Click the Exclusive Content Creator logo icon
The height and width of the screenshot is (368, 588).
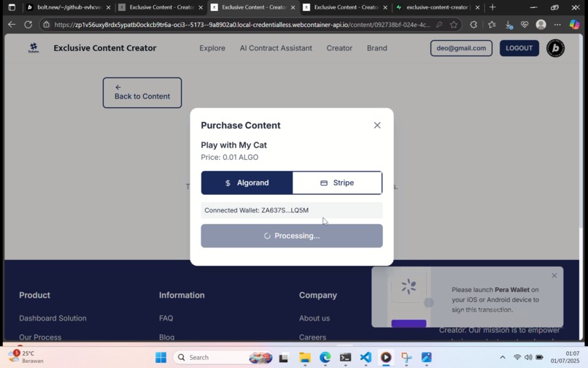pyautogui.click(x=34, y=47)
